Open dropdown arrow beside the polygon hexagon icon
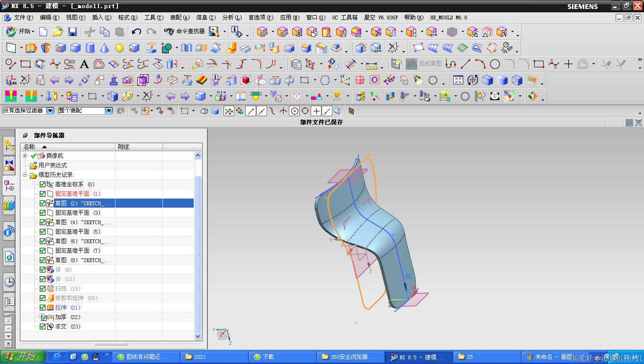Image resolution: width=644 pixels, height=364 pixels. [x=335, y=80]
